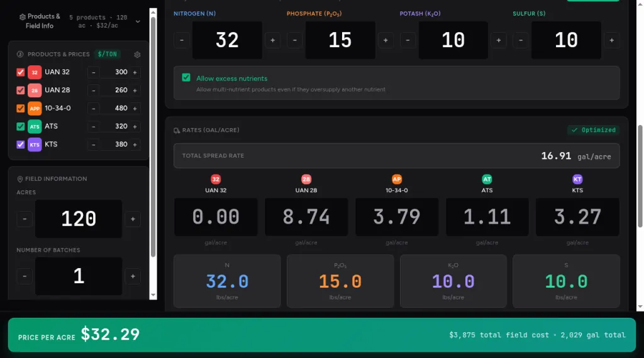The image size is (644, 358).
Task: Increase 10-34-0 price with plus
Action: [135, 108]
